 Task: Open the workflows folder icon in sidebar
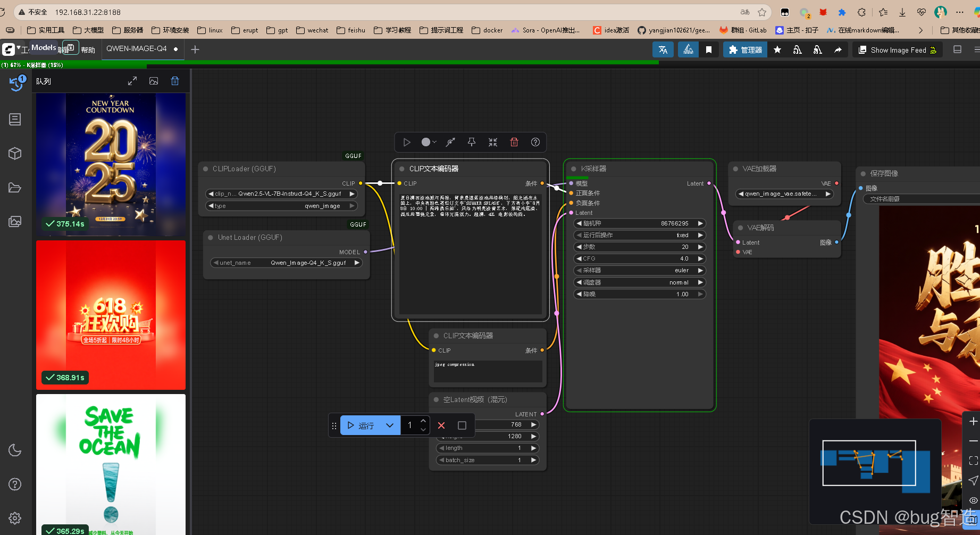tap(15, 187)
